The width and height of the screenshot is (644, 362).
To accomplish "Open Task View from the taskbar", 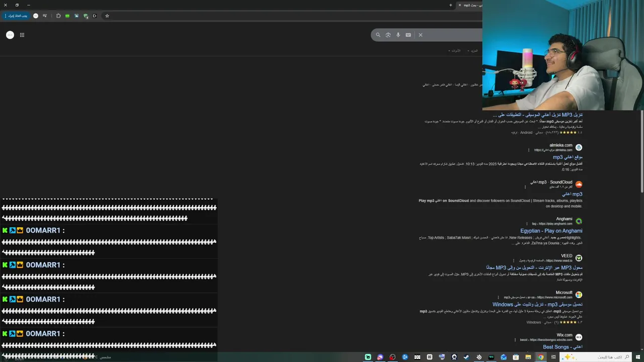I will [553, 357].
